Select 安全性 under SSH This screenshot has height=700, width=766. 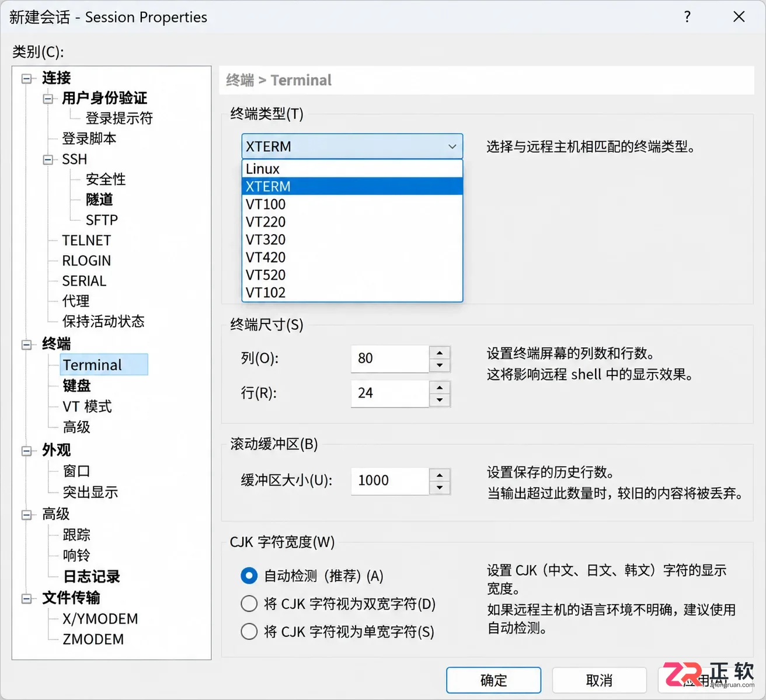pos(106,179)
